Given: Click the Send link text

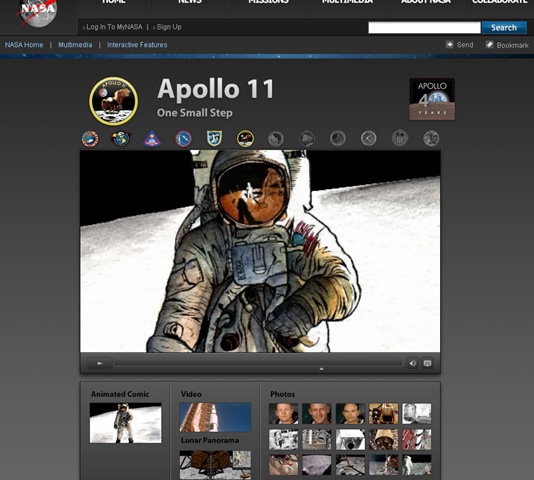Looking at the screenshot, I should point(465,45).
